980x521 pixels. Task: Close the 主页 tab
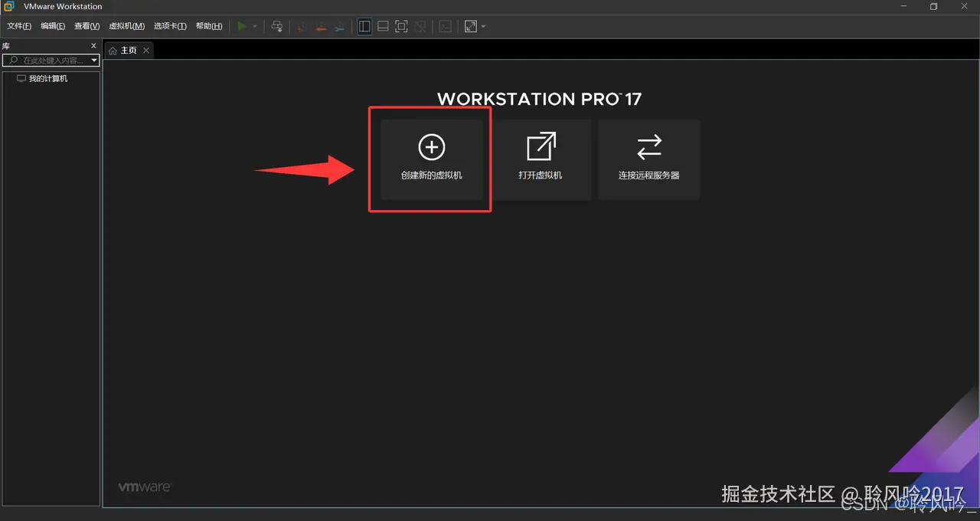(x=146, y=50)
